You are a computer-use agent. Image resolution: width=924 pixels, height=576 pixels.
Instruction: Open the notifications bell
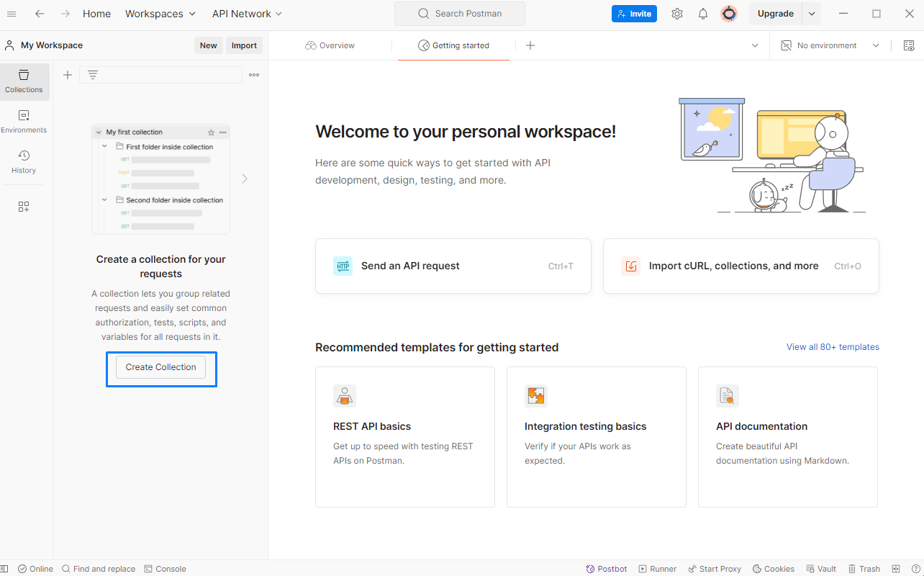[703, 14]
